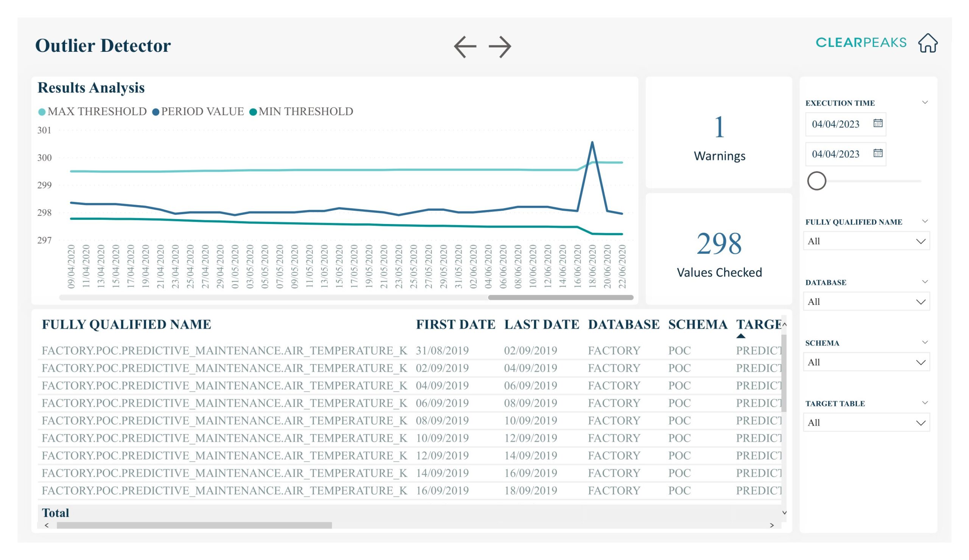Image resolution: width=969 pixels, height=560 pixels.
Task: Click table scroll down arrow
Action: 784,512
